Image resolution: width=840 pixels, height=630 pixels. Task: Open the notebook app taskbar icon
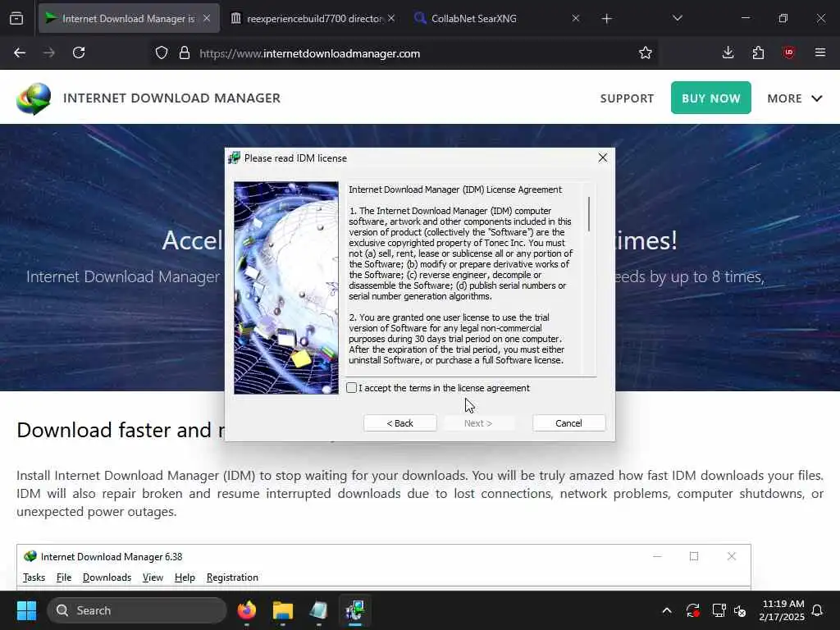click(319, 610)
